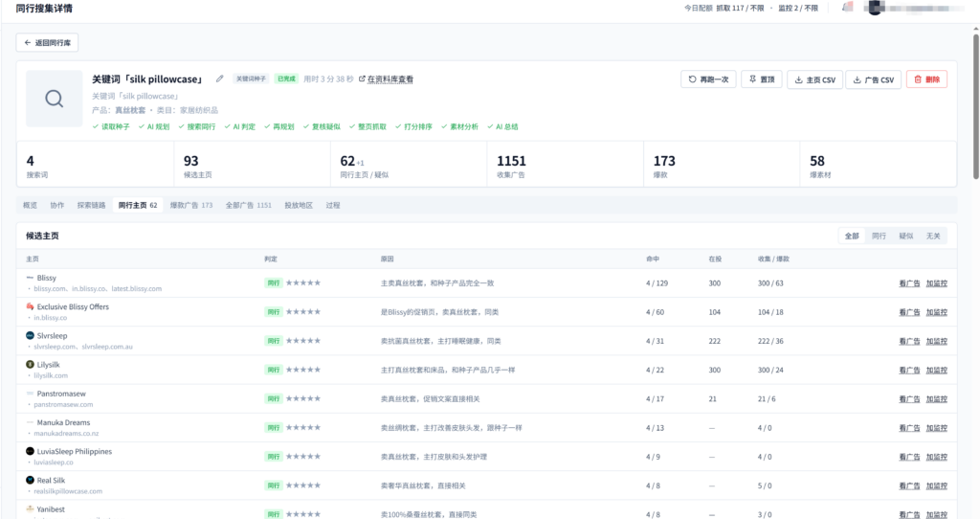Filter candidates by 无关
The height and width of the screenshot is (519, 980).
point(932,236)
